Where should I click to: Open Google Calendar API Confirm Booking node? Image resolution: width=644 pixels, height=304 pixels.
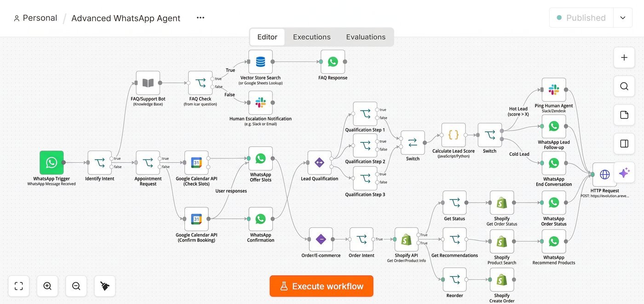pos(196,219)
